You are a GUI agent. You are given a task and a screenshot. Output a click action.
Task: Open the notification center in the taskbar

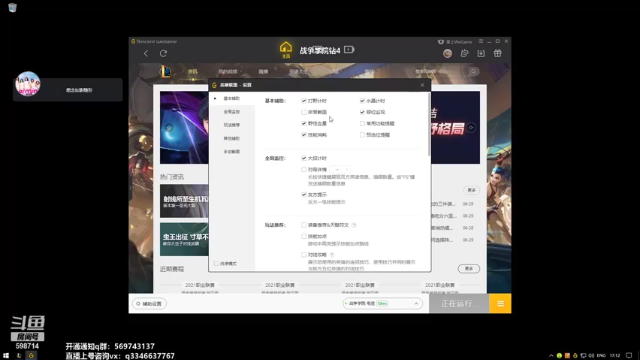(x=629, y=356)
